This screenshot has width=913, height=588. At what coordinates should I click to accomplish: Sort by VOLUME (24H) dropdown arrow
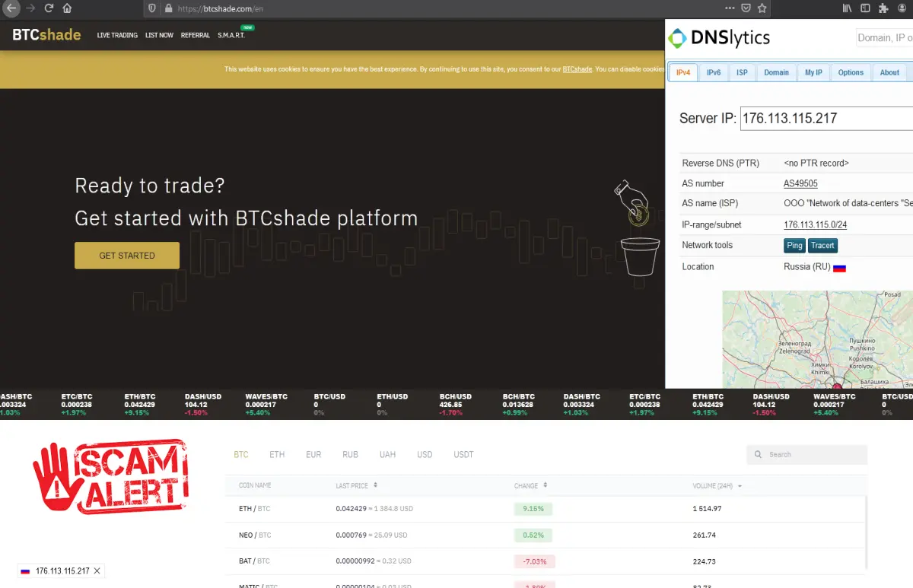coord(740,486)
